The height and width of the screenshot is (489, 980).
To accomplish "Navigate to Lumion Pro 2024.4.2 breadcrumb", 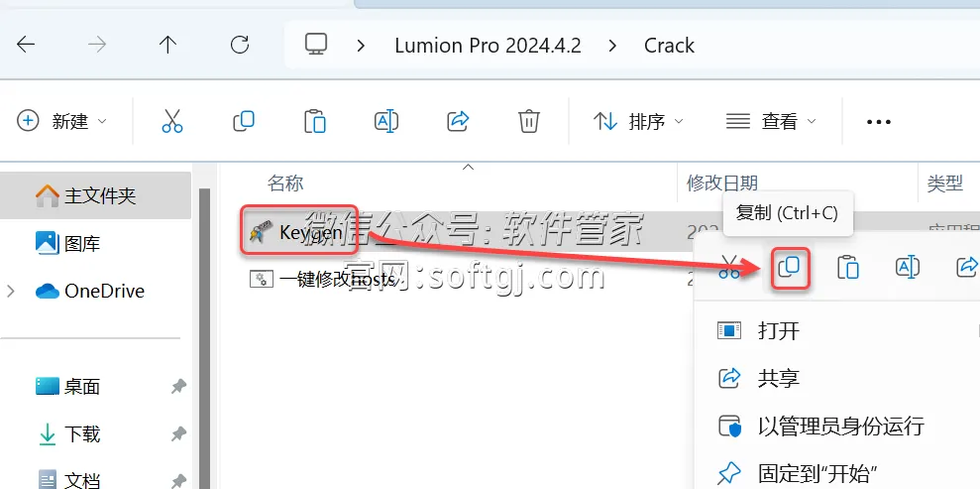I will (x=488, y=45).
